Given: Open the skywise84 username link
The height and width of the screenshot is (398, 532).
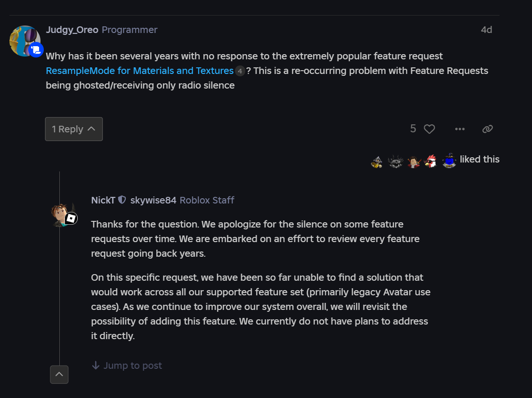Looking at the screenshot, I should (153, 200).
